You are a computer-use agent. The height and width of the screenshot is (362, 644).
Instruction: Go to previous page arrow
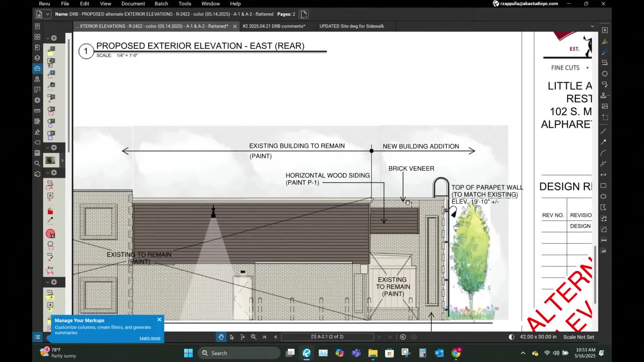tap(275, 337)
